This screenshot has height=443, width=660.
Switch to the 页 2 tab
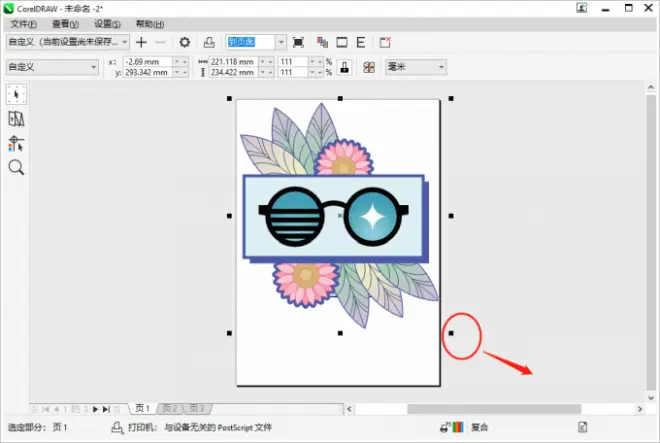tap(170, 408)
